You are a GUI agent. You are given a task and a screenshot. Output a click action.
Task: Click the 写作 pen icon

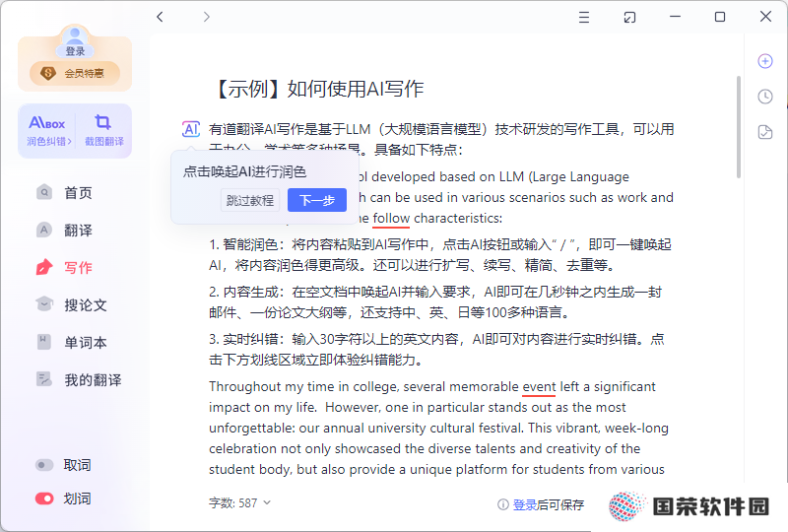pos(44,267)
